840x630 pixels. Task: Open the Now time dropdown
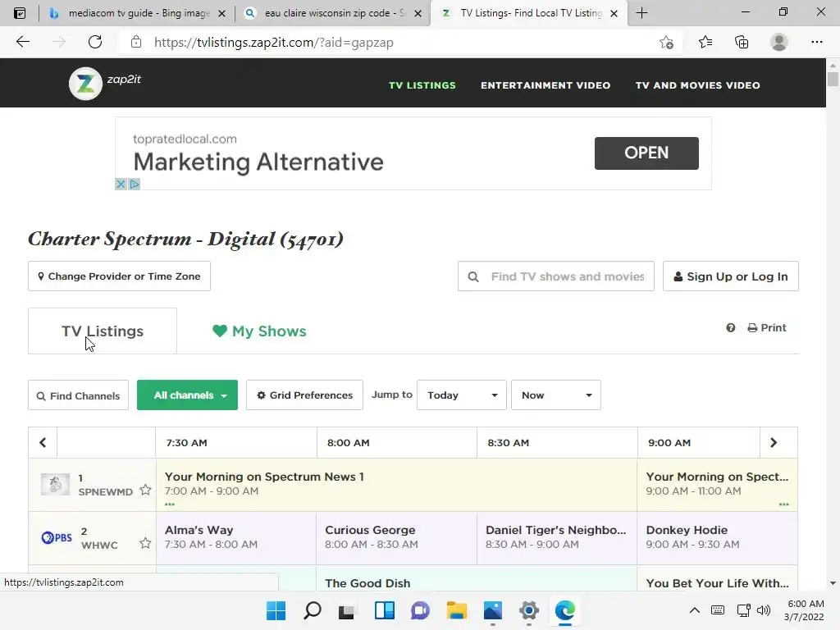pyautogui.click(x=556, y=395)
